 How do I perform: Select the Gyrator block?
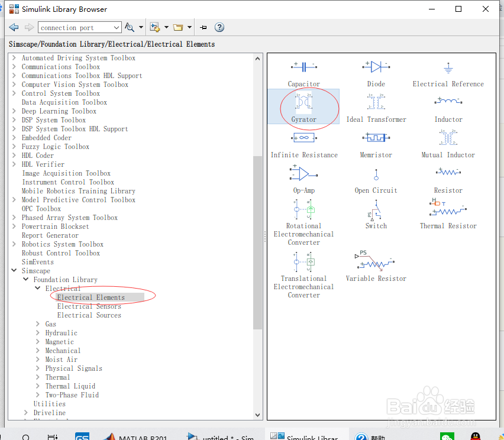pyautogui.click(x=303, y=107)
